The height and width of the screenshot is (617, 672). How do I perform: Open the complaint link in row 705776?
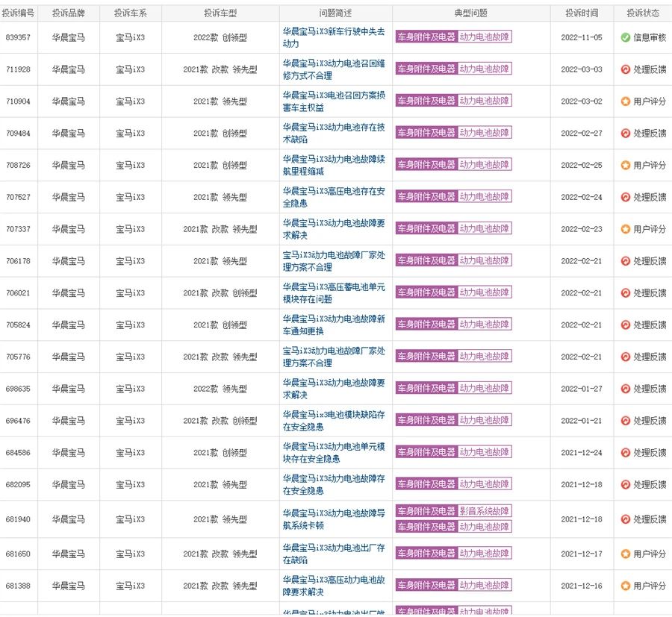[x=334, y=357]
